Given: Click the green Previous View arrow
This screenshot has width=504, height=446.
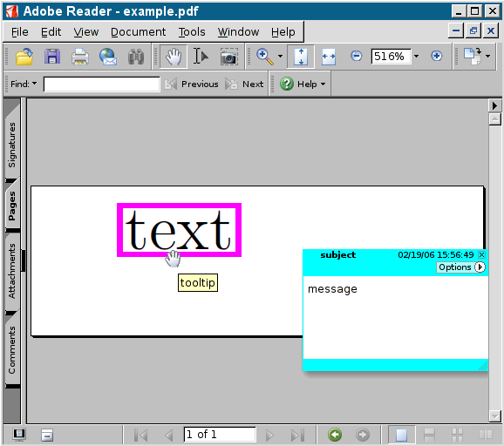Looking at the screenshot, I should tap(335, 435).
